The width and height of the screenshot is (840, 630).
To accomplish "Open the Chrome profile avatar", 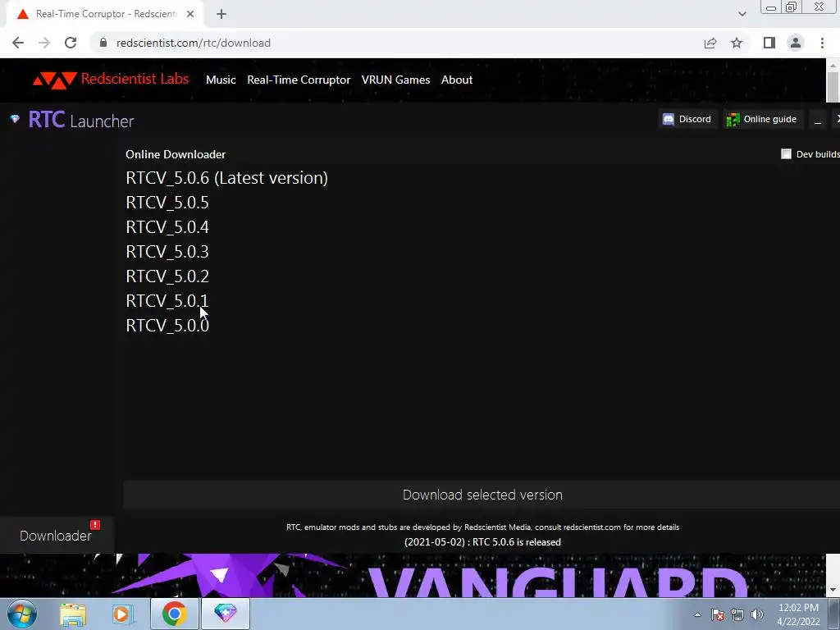I will (x=796, y=43).
